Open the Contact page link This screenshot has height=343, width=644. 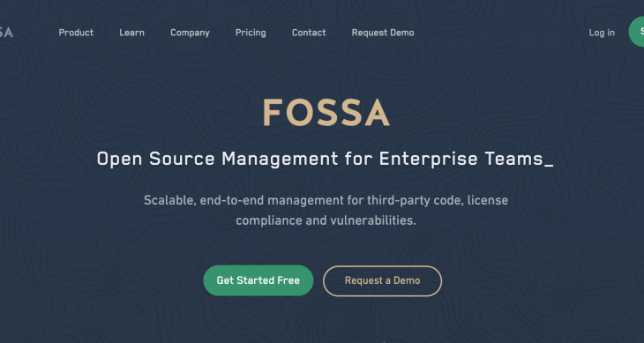(x=309, y=33)
